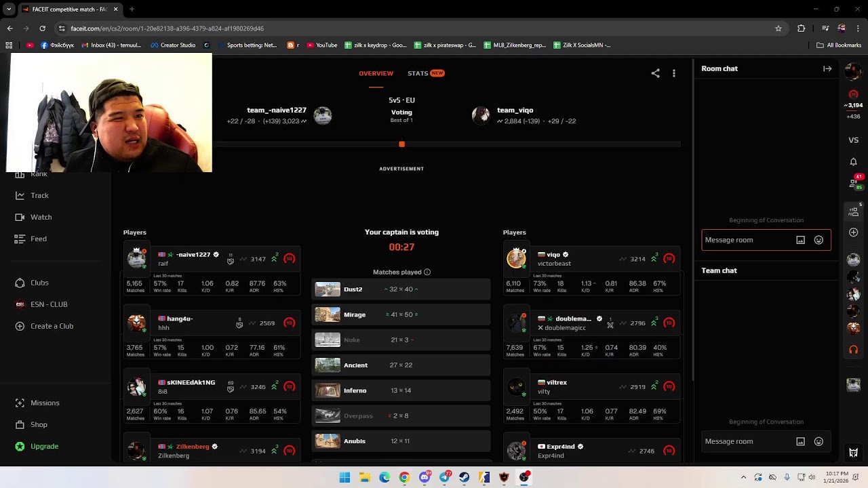
Task: Open Watch in left sidebar
Action: click(x=33, y=217)
